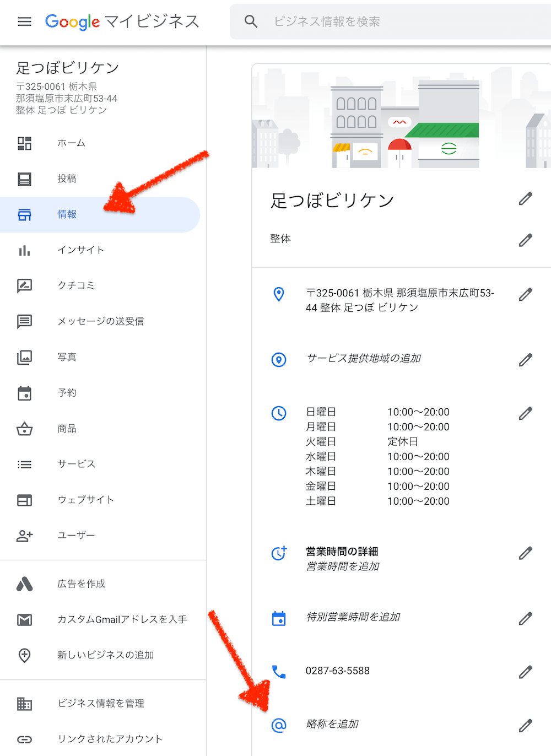This screenshot has width=551, height=756.
Task: Open 投稿 in the sidebar
Action: pos(100,179)
